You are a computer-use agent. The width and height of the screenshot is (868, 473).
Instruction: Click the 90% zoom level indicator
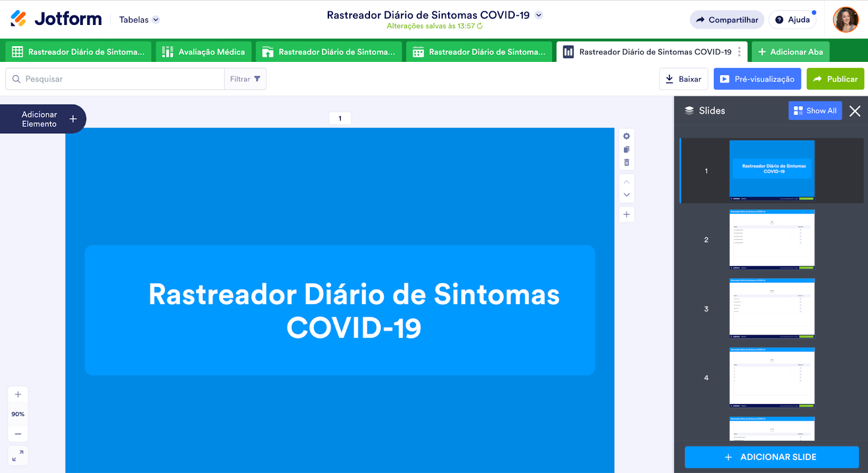pos(18,414)
